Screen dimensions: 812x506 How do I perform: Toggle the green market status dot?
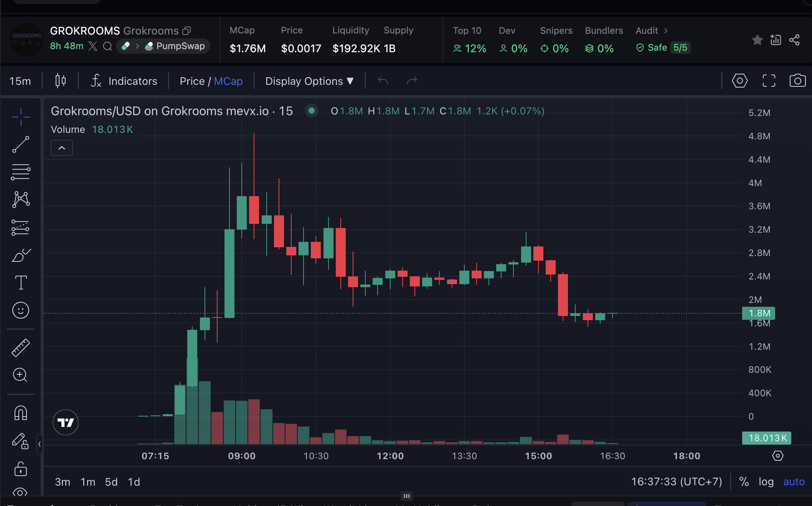[x=312, y=111]
